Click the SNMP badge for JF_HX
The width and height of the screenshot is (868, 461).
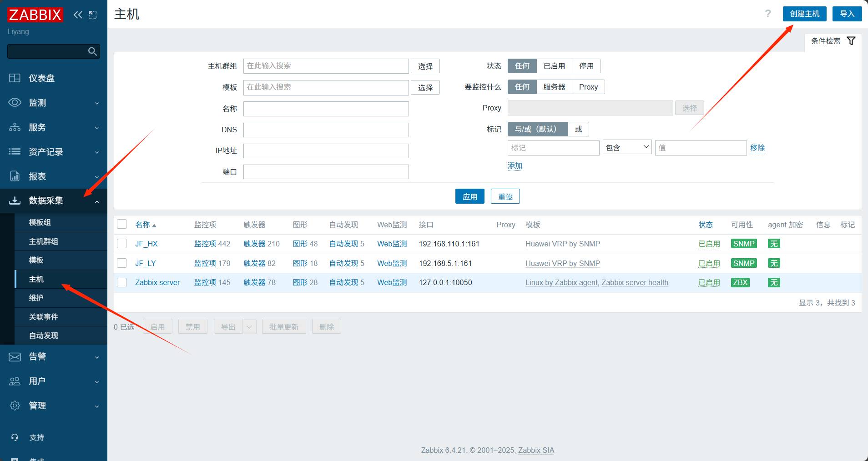pos(744,244)
